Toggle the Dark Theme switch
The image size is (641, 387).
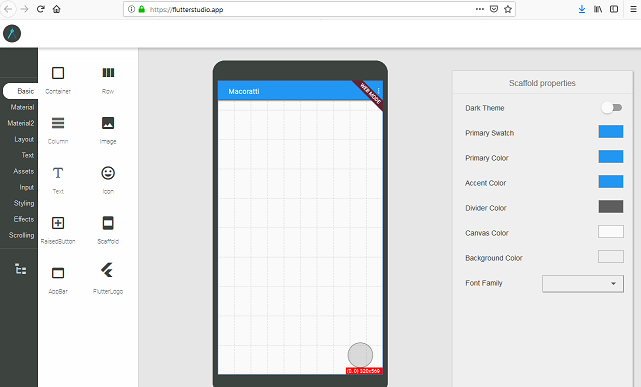coord(612,108)
